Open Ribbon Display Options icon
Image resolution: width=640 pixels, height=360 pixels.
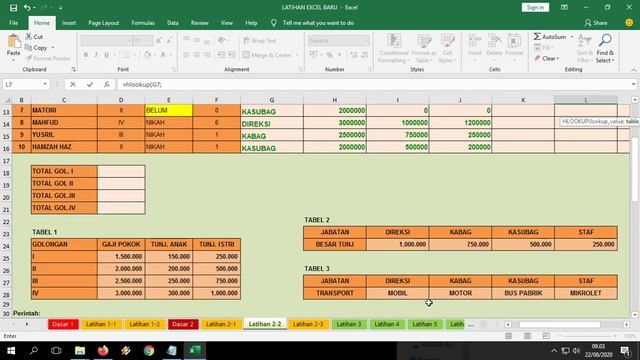point(564,7)
